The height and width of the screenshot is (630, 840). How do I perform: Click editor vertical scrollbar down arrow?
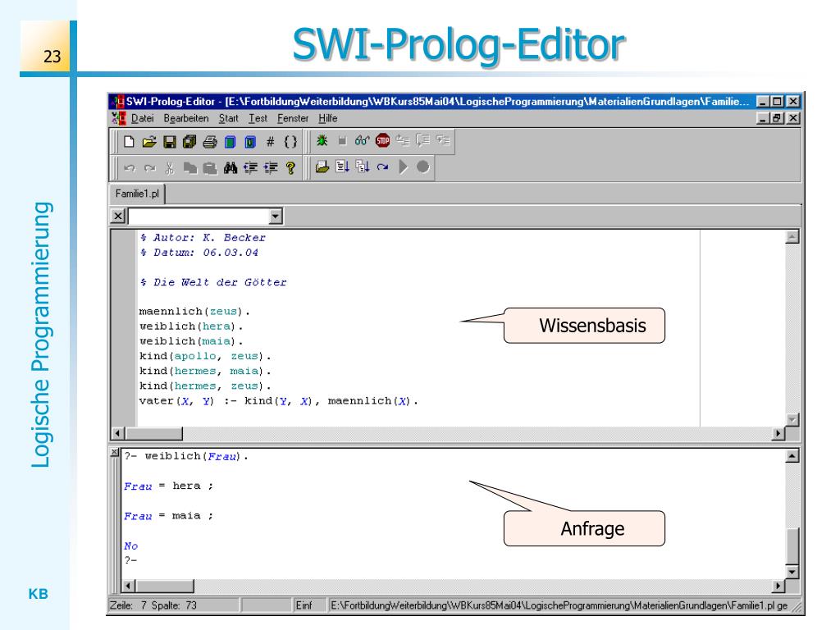[792, 419]
